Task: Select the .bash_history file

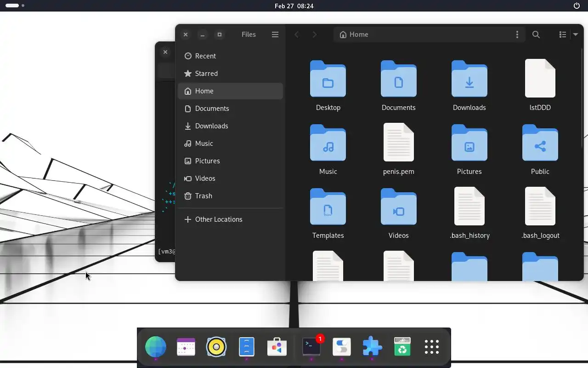Action: [x=469, y=206]
